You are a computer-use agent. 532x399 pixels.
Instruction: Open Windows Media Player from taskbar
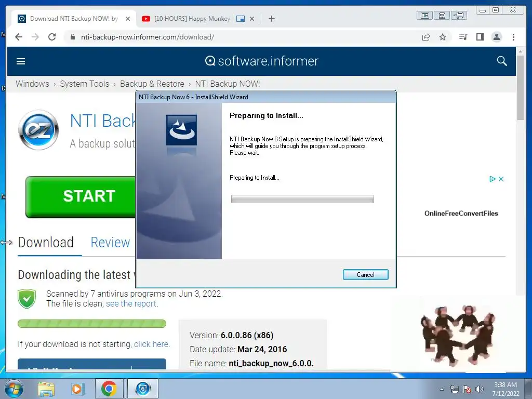[x=77, y=389]
